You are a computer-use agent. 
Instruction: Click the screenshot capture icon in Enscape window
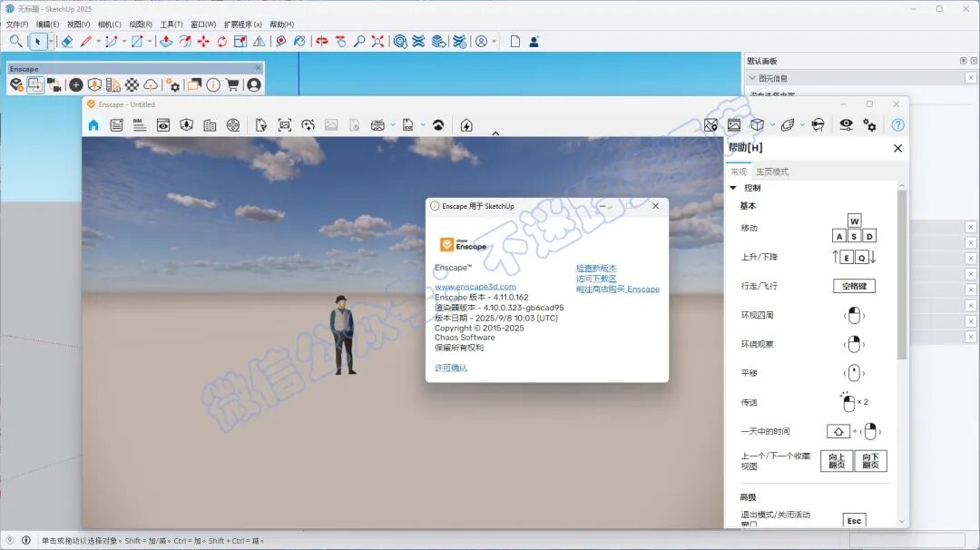[x=284, y=125]
